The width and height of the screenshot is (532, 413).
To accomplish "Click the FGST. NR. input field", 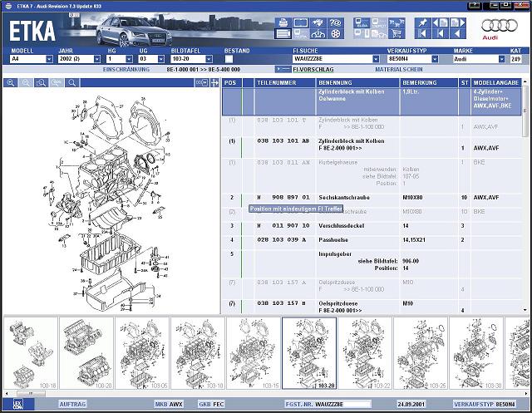I will [x=342, y=404].
